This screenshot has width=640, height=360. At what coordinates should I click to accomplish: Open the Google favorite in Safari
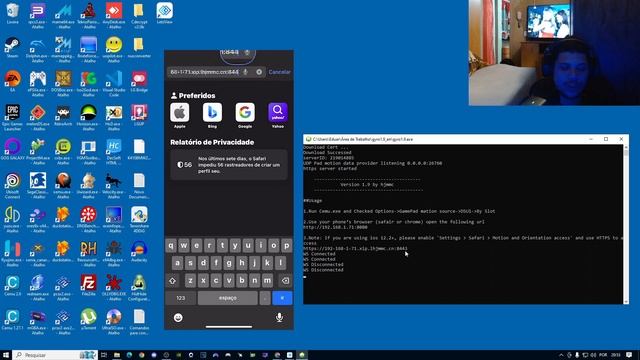coord(245,116)
